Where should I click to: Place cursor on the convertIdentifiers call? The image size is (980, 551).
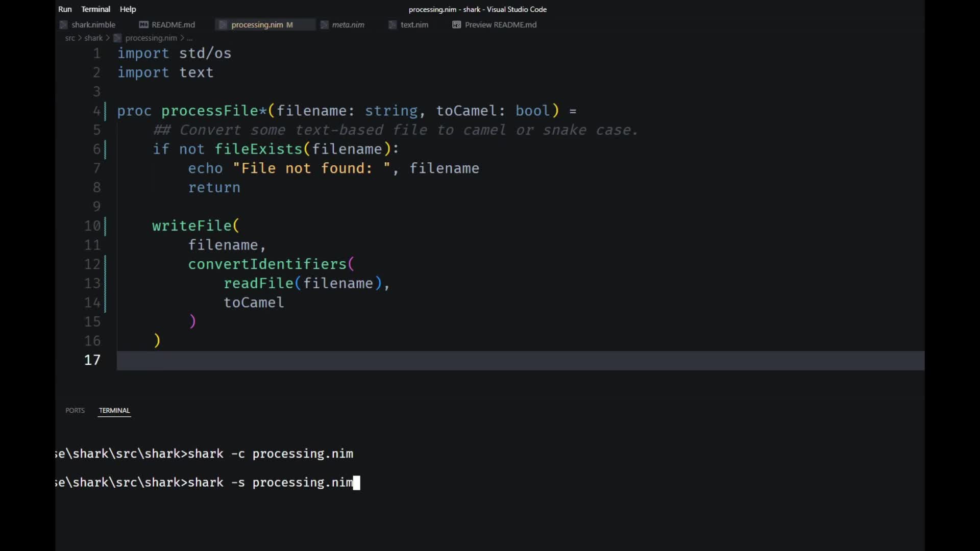pos(267,264)
